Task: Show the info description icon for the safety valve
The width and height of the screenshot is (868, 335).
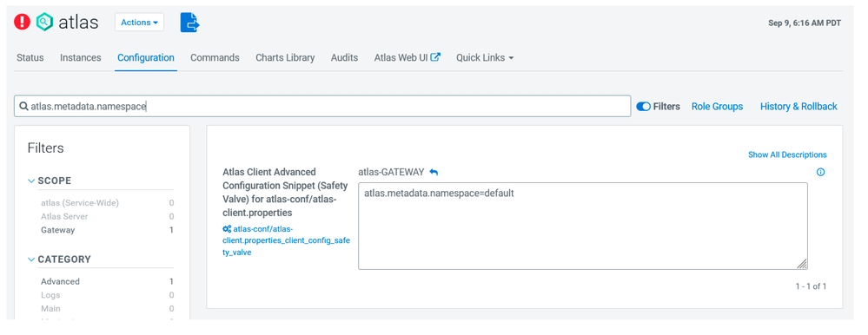Action: click(x=820, y=173)
